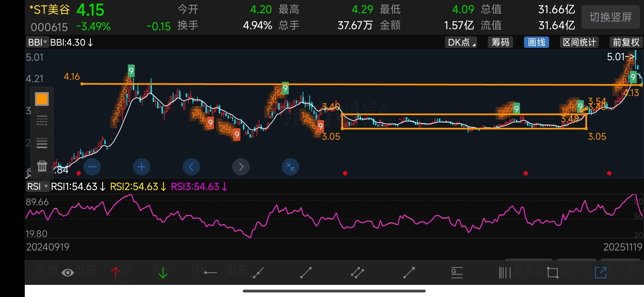
Task: Select the green down arrow marker tool
Action: (x=163, y=273)
